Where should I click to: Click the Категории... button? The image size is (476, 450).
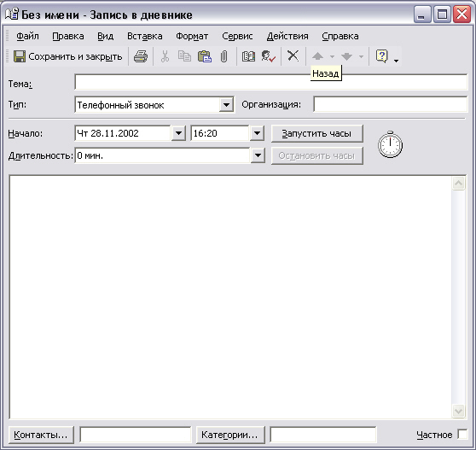pyautogui.click(x=230, y=435)
